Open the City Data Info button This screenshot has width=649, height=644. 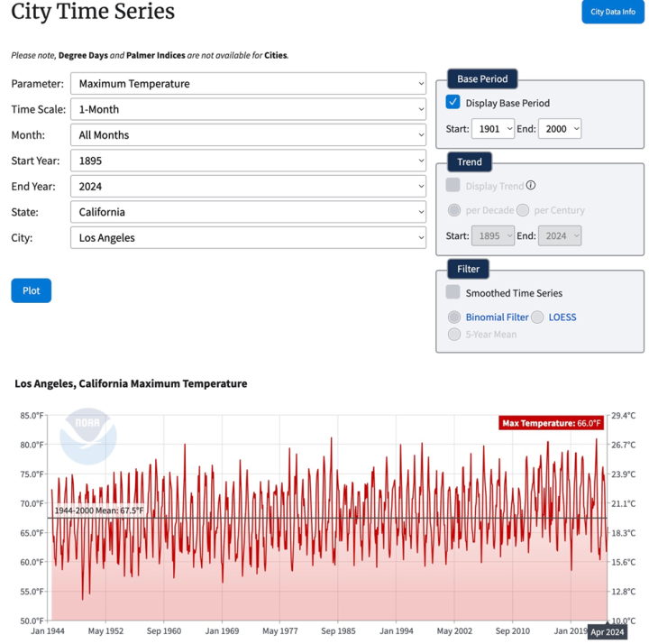(x=612, y=12)
